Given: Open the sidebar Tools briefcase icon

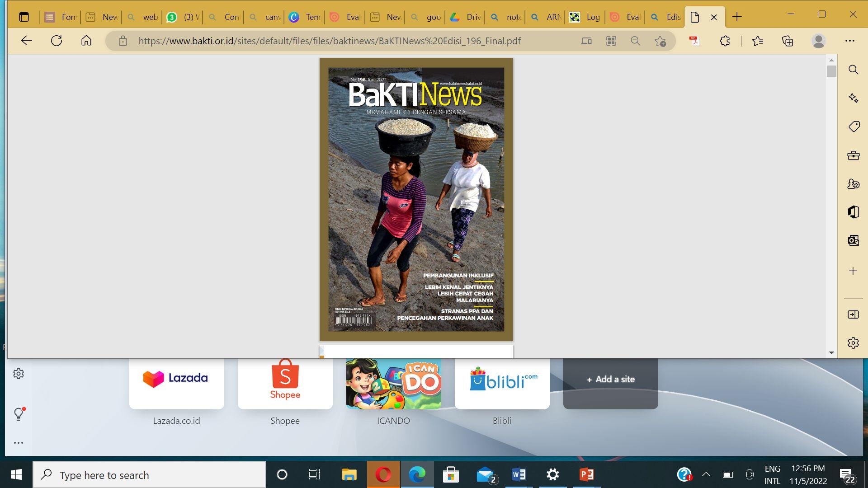Looking at the screenshot, I should pos(853,155).
